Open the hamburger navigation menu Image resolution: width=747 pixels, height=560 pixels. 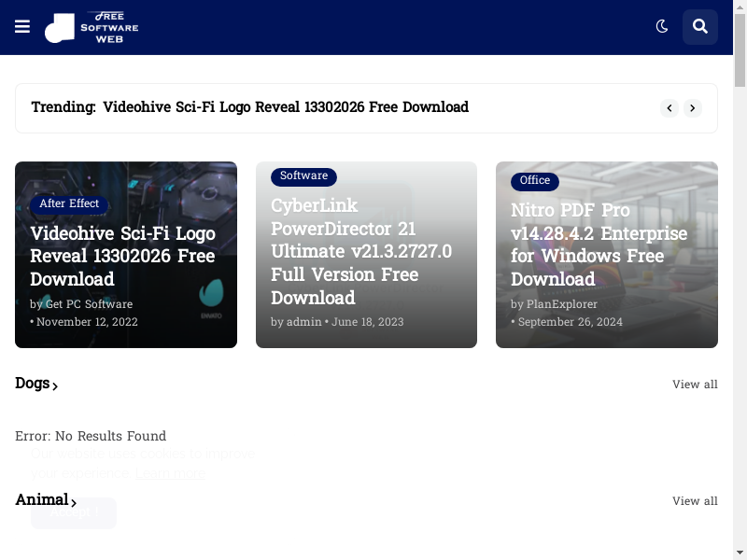click(x=22, y=27)
